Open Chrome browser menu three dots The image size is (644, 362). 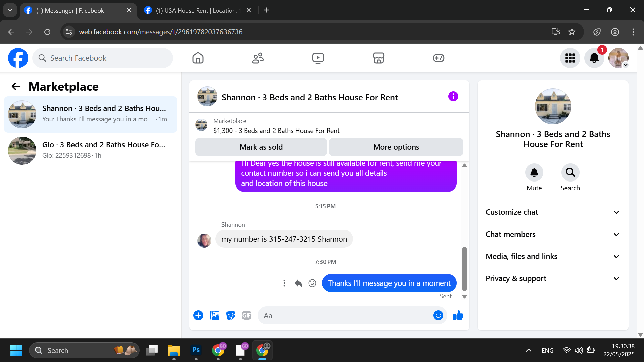pos(633,32)
